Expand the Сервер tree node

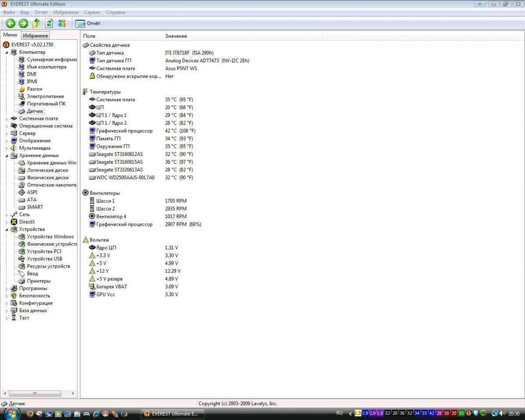(7, 133)
